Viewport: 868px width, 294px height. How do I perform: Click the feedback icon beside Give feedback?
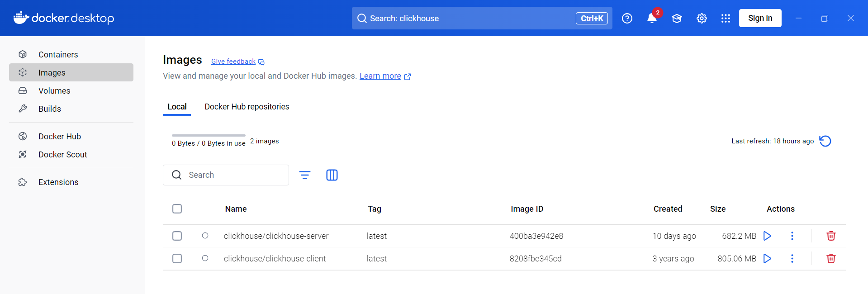pos(261,62)
